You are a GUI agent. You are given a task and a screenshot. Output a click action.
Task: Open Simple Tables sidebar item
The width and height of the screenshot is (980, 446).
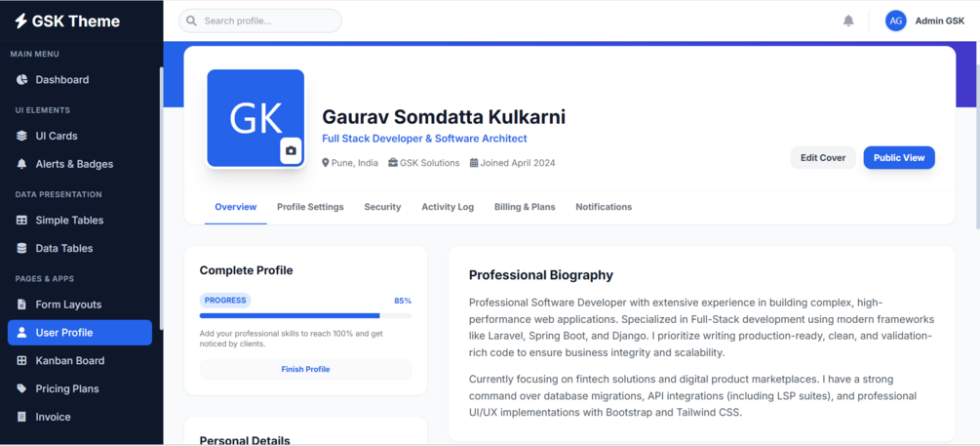pyautogui.click(x=80, y=221)
